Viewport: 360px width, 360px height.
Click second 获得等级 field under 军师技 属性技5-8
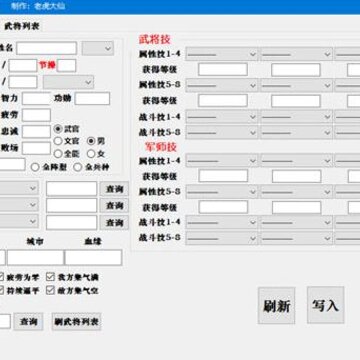296,207
